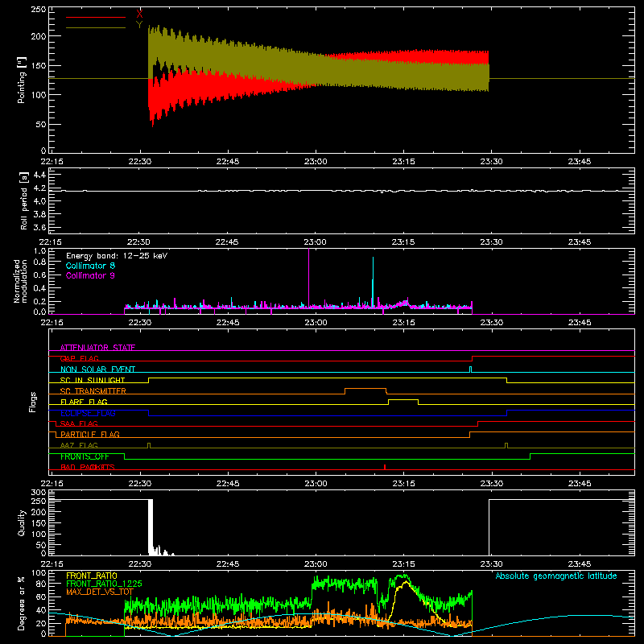
Task: Click the 23:00 time label below Flags plot
Action: (x=316, y=484)
